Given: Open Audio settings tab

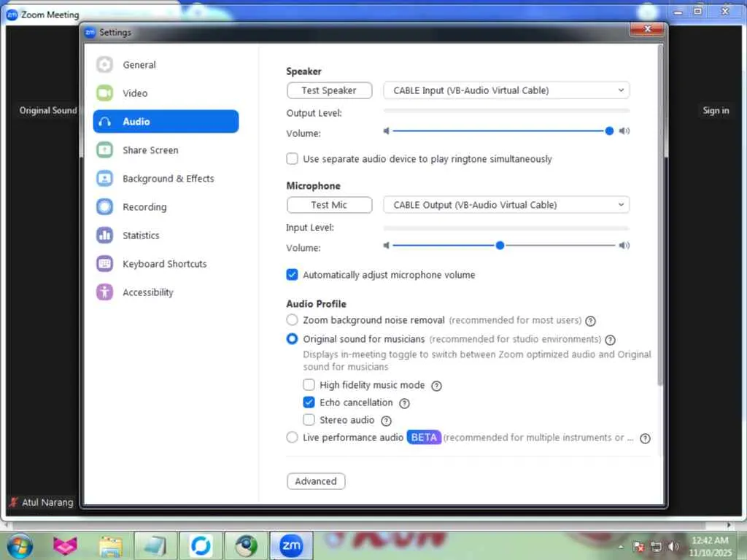Looking at the screenshot, I should 166,122.
